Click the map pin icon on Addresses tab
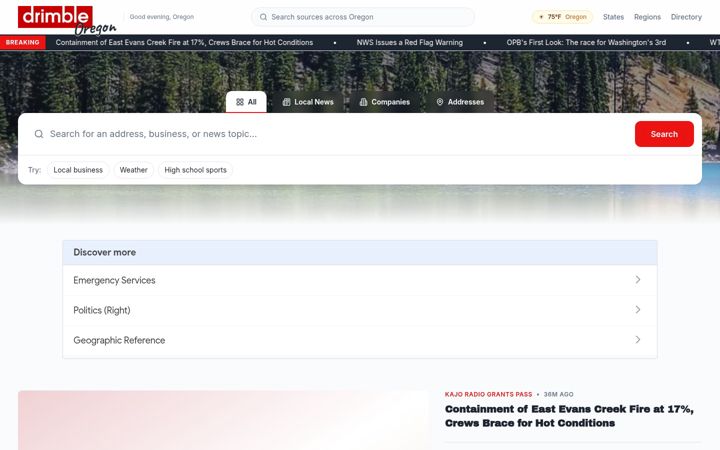The image size is (720, 450). click(x=440, y=102)
